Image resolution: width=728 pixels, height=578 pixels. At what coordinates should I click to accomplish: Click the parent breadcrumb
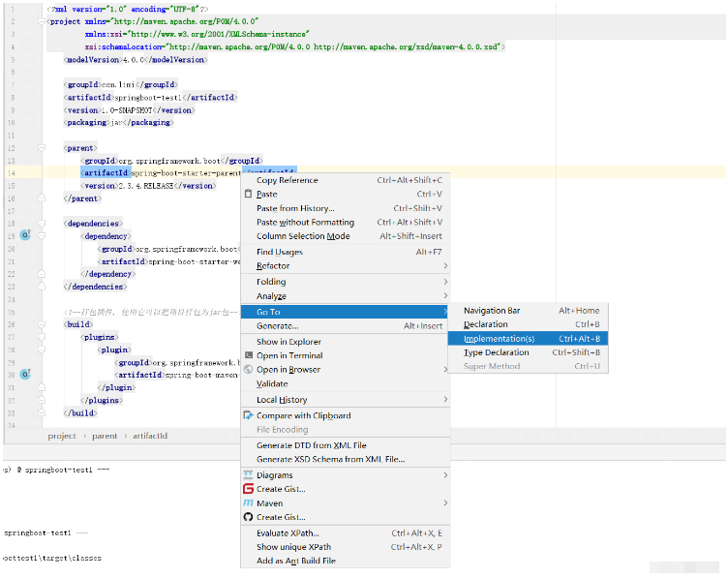tap(105, 436)
